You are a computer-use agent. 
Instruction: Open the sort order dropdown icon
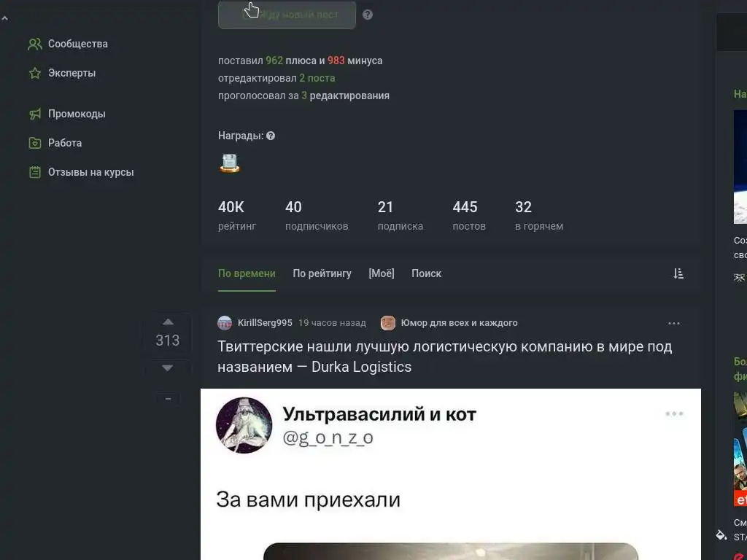(x=678, y=273)
